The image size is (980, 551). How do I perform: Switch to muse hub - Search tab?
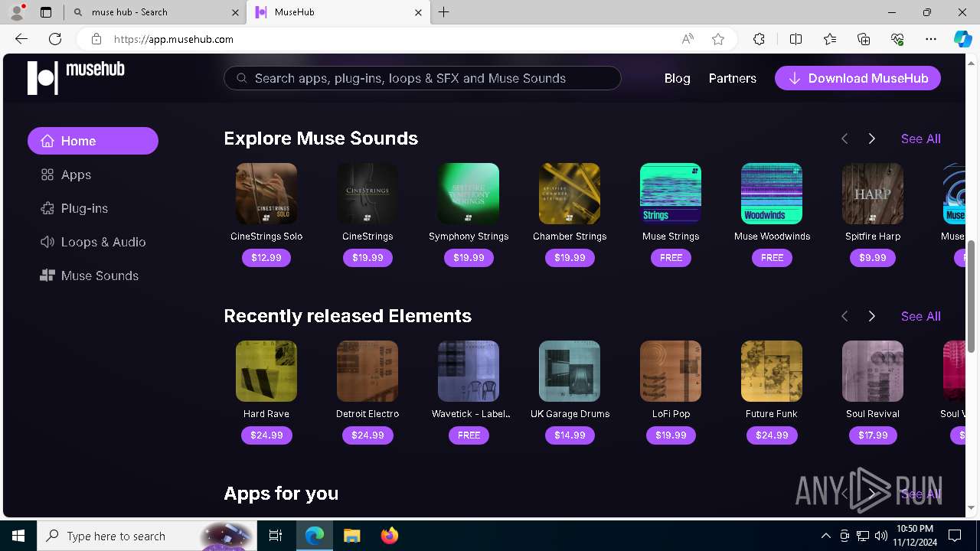156,12
